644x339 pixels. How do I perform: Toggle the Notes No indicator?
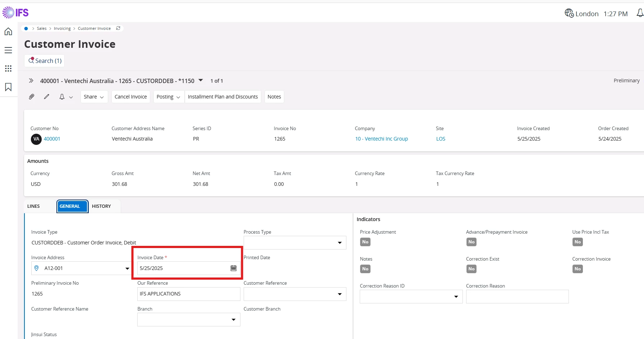365,269
